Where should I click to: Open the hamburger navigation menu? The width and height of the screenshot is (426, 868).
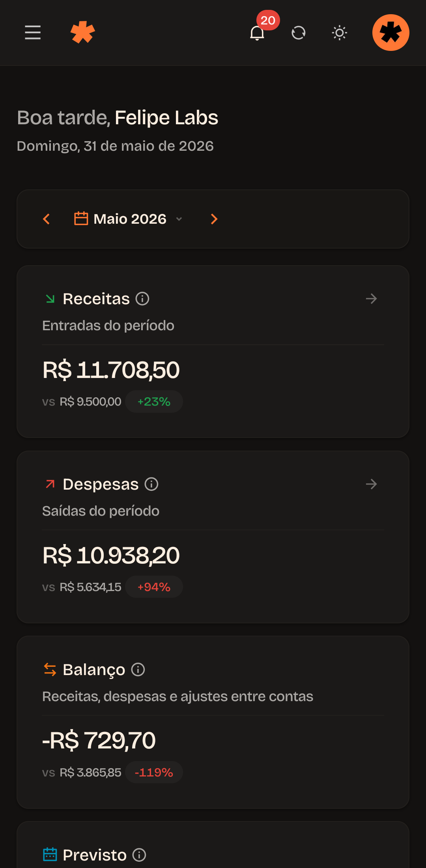(33, 32)
